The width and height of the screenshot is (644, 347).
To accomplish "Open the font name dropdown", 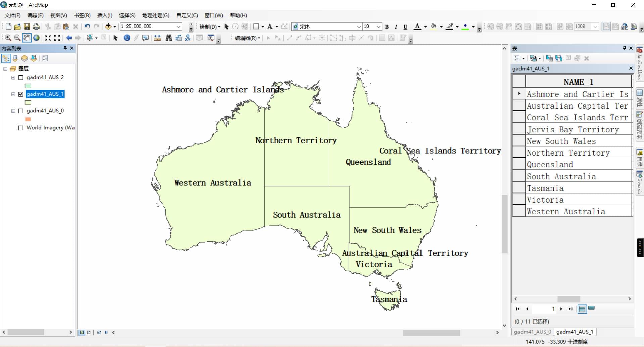I will 359,27.
